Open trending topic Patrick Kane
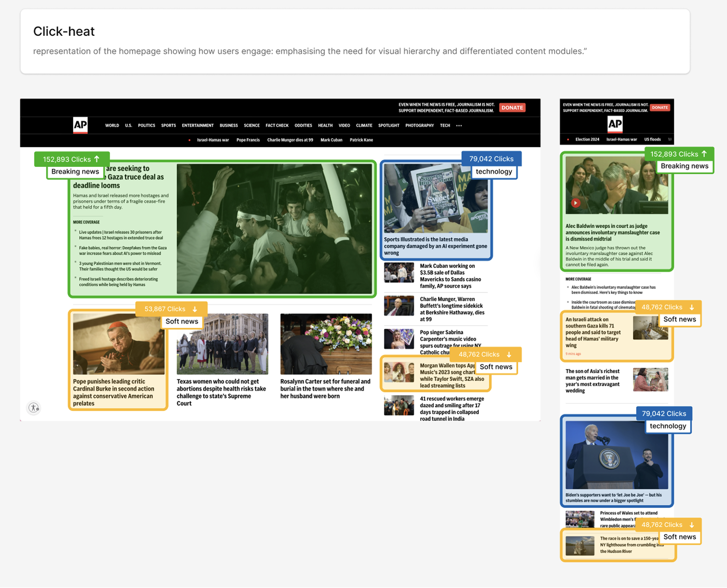 click(362, 140)
